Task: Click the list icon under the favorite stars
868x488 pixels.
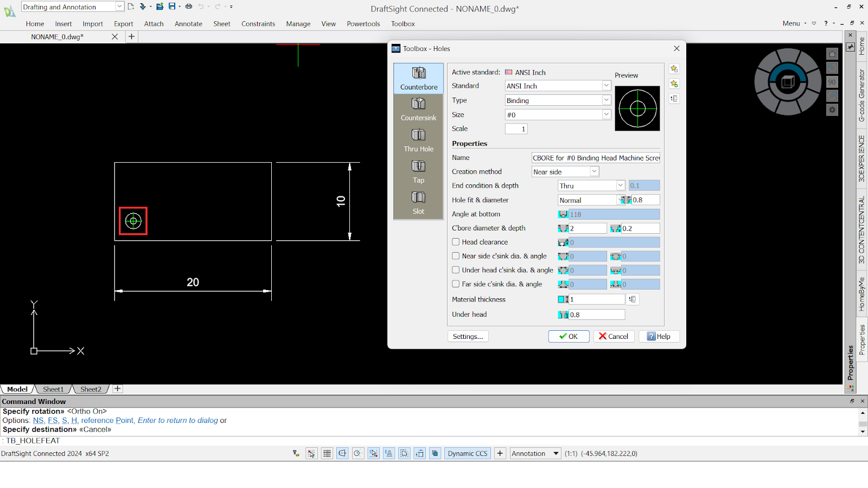Action: point(674,99)
